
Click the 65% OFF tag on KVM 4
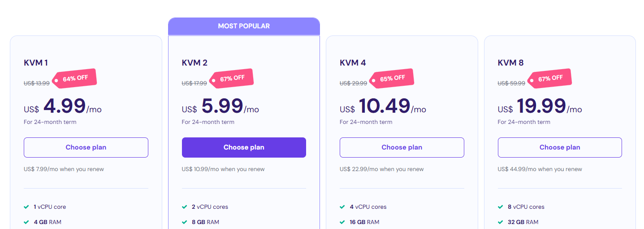point(392,79)
